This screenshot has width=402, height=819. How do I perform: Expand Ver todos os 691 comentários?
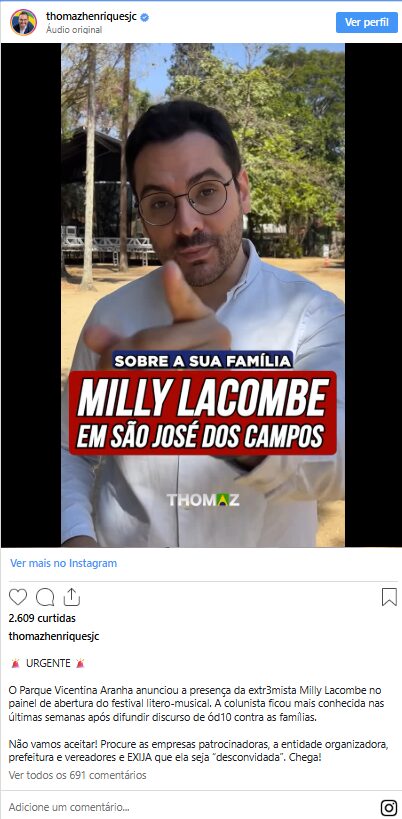click(77, 775)
